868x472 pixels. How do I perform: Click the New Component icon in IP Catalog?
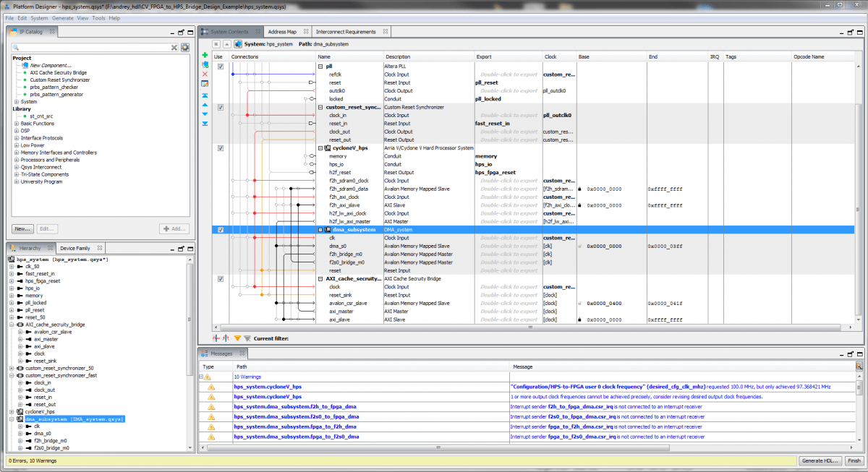(25, 65)
